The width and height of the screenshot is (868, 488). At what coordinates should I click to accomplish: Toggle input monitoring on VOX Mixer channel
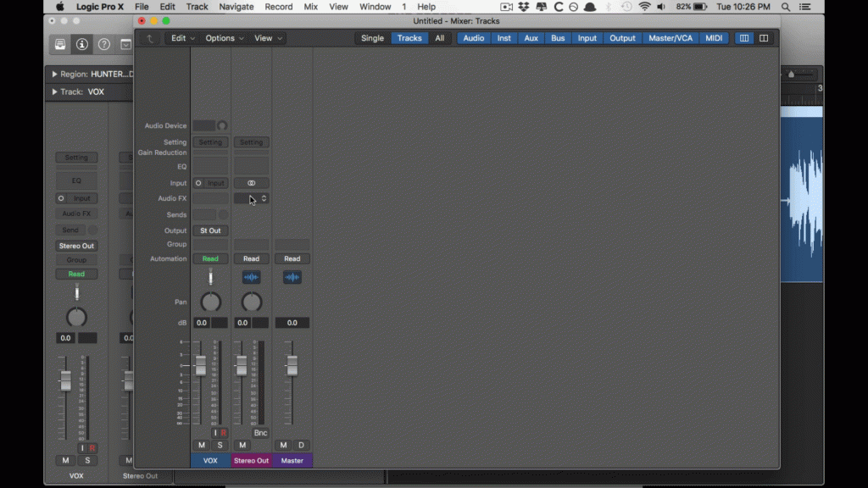click(215, 433)
